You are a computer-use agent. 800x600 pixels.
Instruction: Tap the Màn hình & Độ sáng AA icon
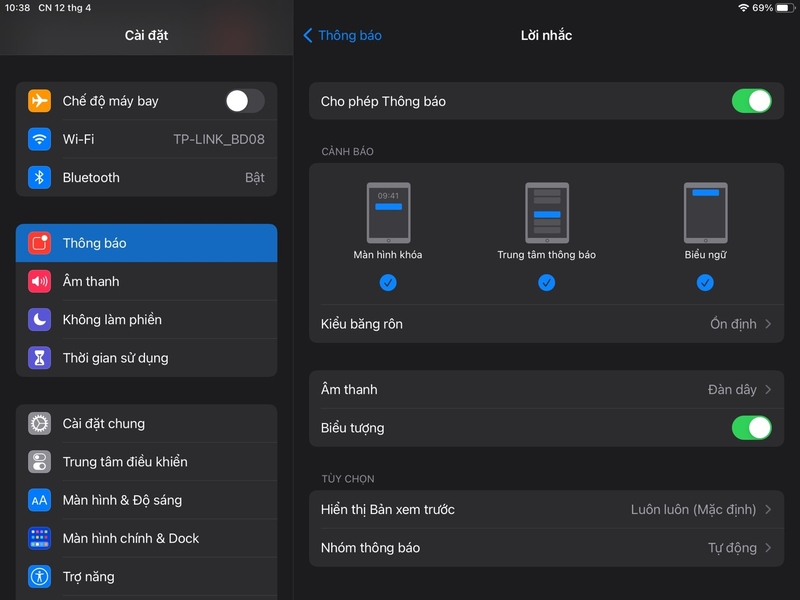click(x=39, y=500)
